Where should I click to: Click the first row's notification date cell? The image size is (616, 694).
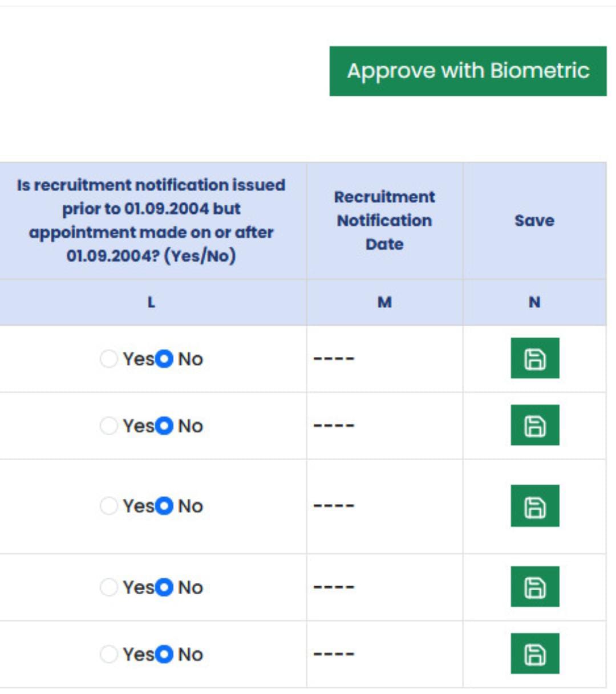click(384, 359)
